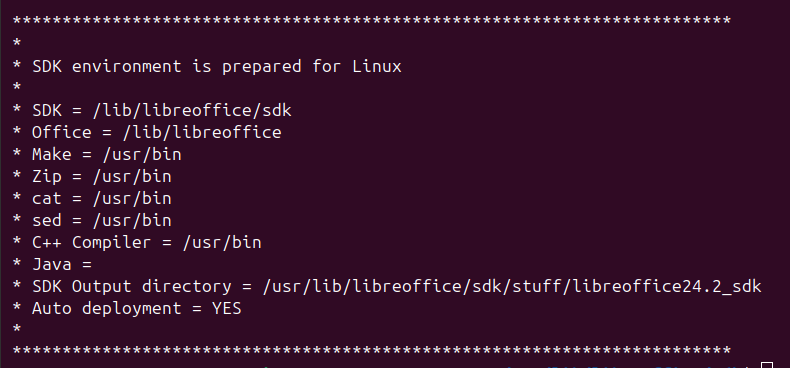Viewport: 790px width, 368px height.
Task: Click the 'Auto deployment' label text
Action: pyautogui.click(x=106, y=309)
